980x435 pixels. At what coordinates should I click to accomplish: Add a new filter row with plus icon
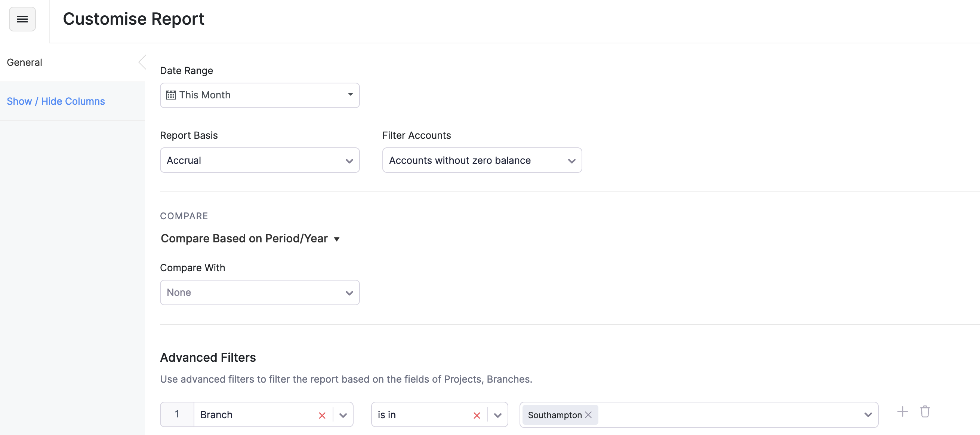[x=902, y=411]
